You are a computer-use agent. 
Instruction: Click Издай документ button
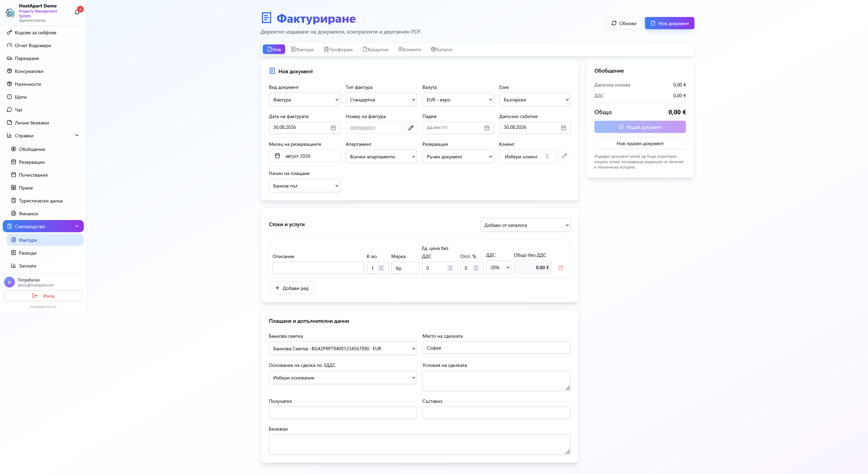(x=640, y=127)
